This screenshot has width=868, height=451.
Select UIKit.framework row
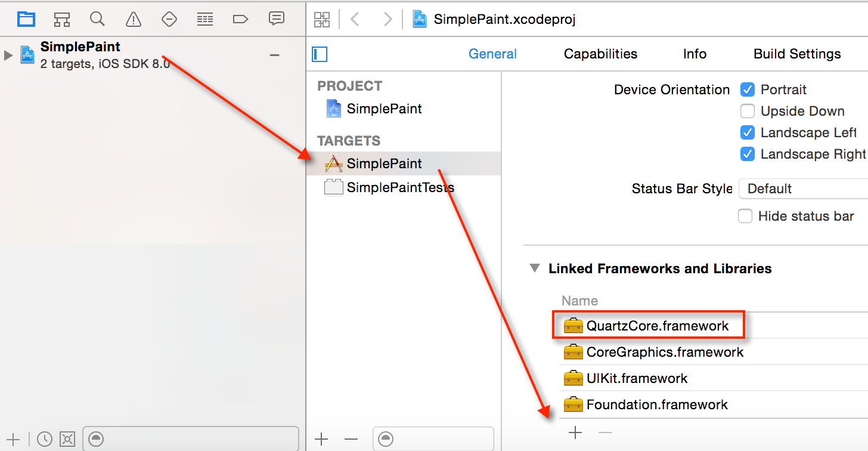pyautogui.click(x=714, y=378)
